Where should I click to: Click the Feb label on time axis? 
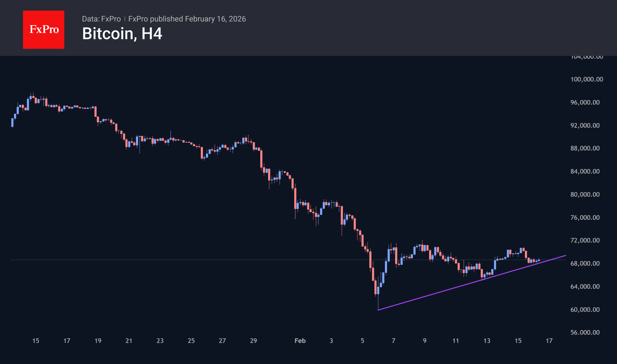[x=300, y=341]
